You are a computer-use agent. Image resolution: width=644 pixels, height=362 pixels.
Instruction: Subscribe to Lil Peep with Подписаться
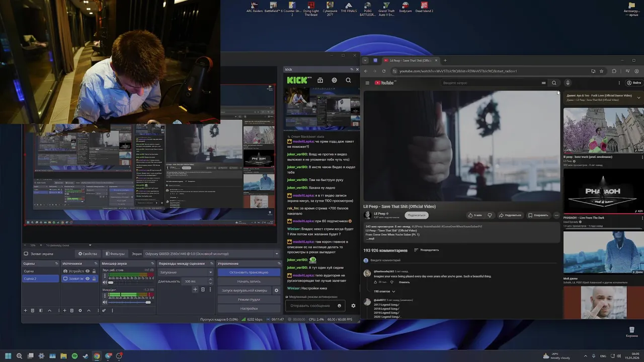(417, 215)
